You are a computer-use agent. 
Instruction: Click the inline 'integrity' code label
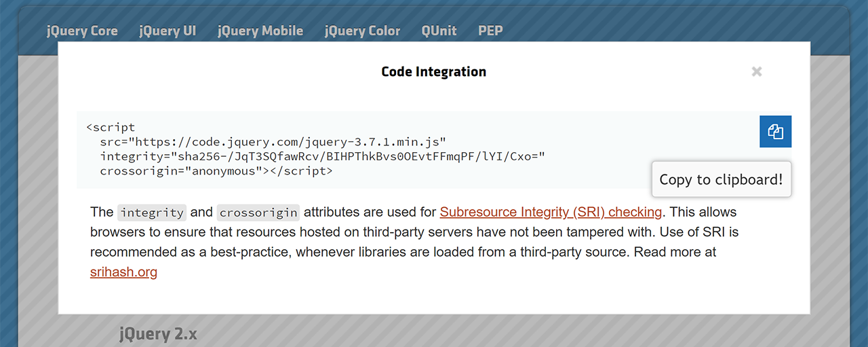pyautogui.click(x=152, y=213)
